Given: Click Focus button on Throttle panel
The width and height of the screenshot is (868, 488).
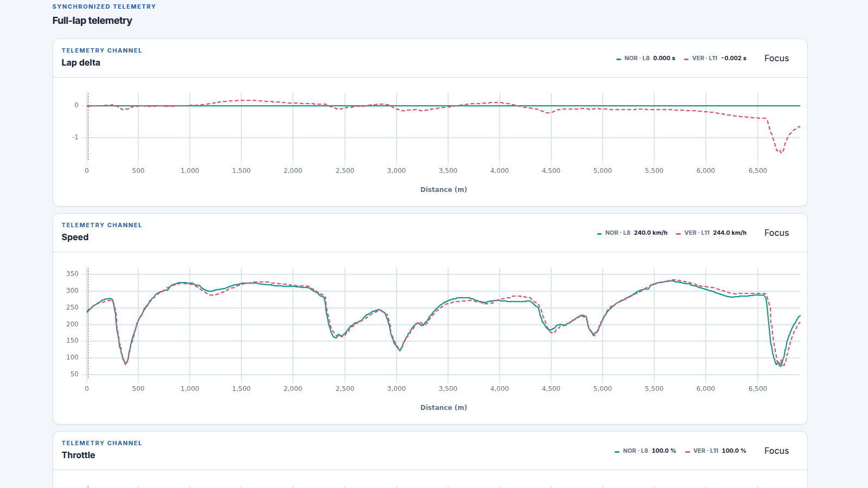Looking at the screenshot, I should 776,451.
